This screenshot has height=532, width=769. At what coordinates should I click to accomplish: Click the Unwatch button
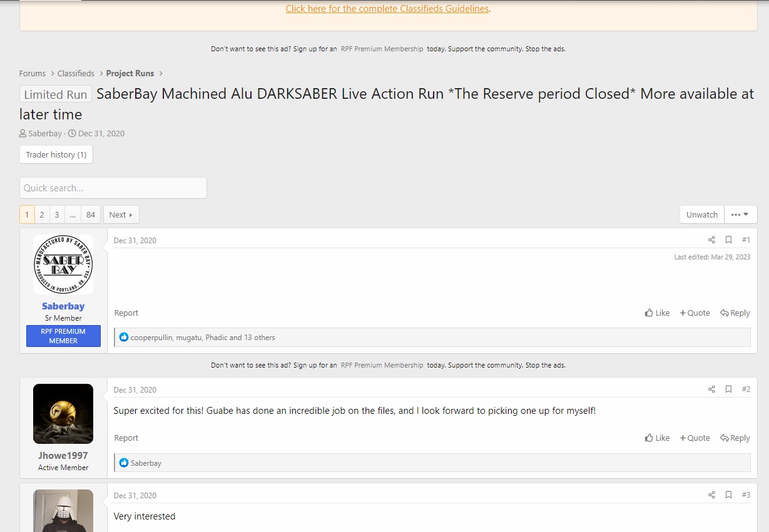pos(702,214)
